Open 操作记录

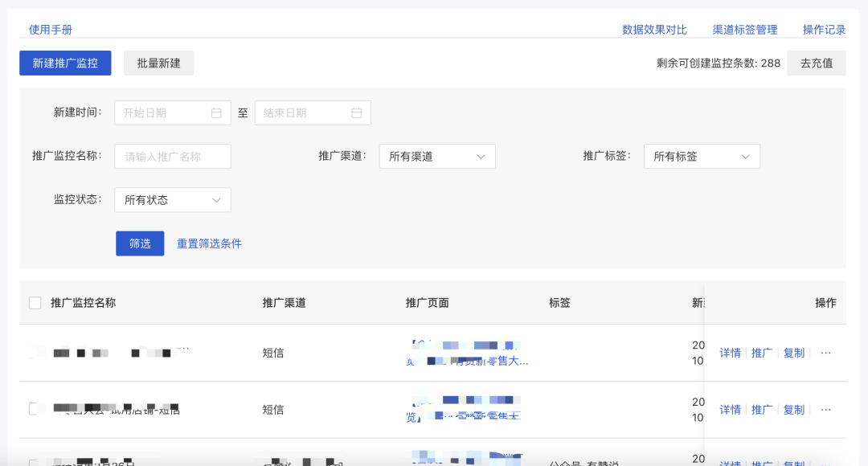click(x=823, y=29)
